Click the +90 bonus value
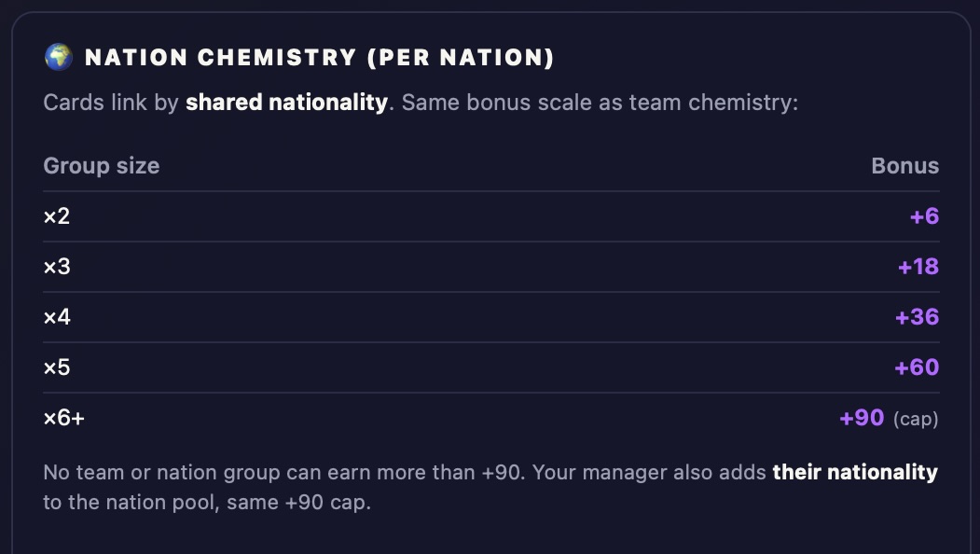Image resolution: width=980 pixels, height=554 pixels. [x=862, y=418]
